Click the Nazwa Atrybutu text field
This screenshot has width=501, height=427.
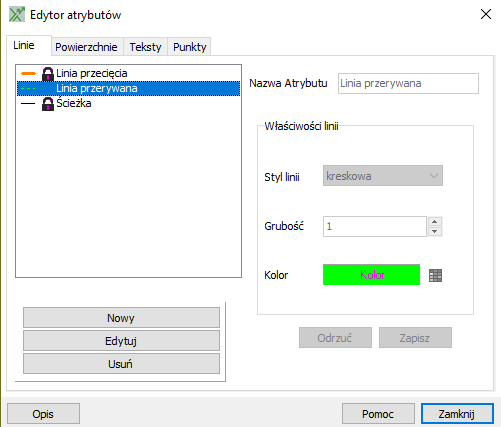point(408,83)
